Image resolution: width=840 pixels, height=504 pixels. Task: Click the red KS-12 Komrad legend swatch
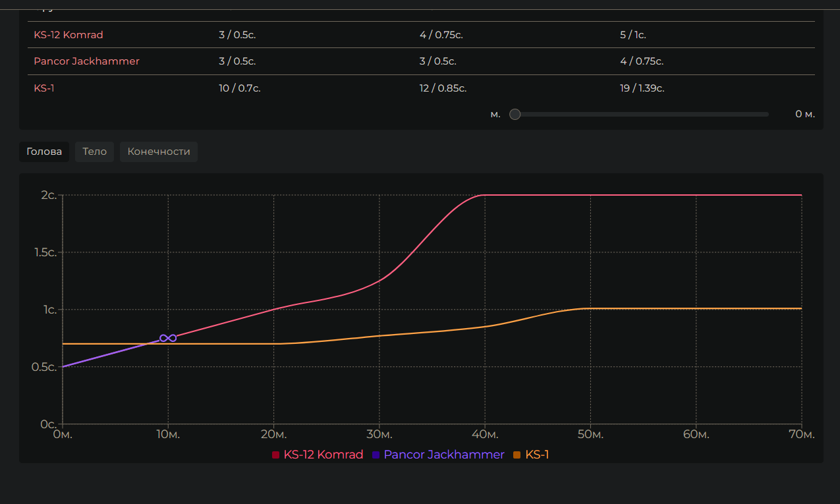[x=276, y=455]
